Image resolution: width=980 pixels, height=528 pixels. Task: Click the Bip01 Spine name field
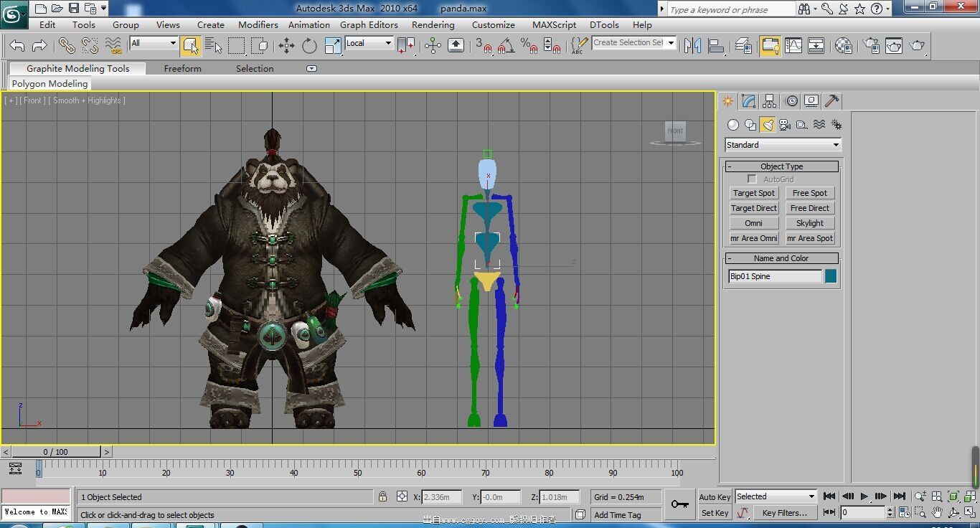pyautogui.click(x=775, y=276)
